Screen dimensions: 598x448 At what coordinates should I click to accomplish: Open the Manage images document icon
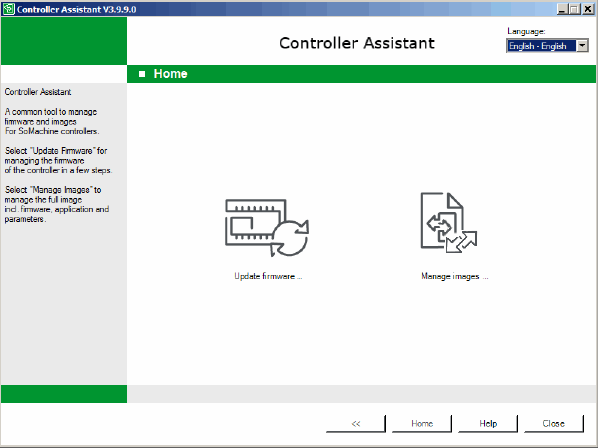449,223
